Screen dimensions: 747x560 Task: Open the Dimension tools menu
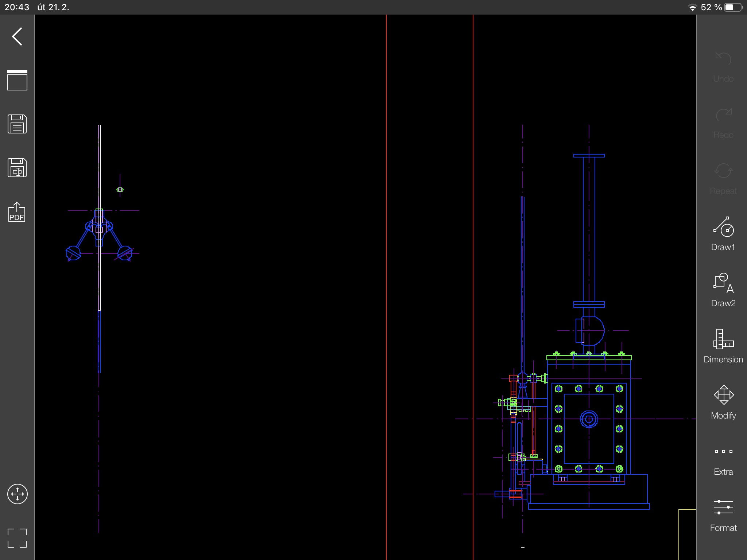coord(723,346)
